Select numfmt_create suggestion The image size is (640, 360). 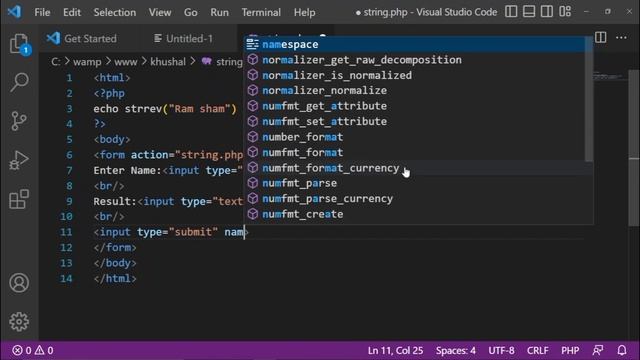(414, 214)
